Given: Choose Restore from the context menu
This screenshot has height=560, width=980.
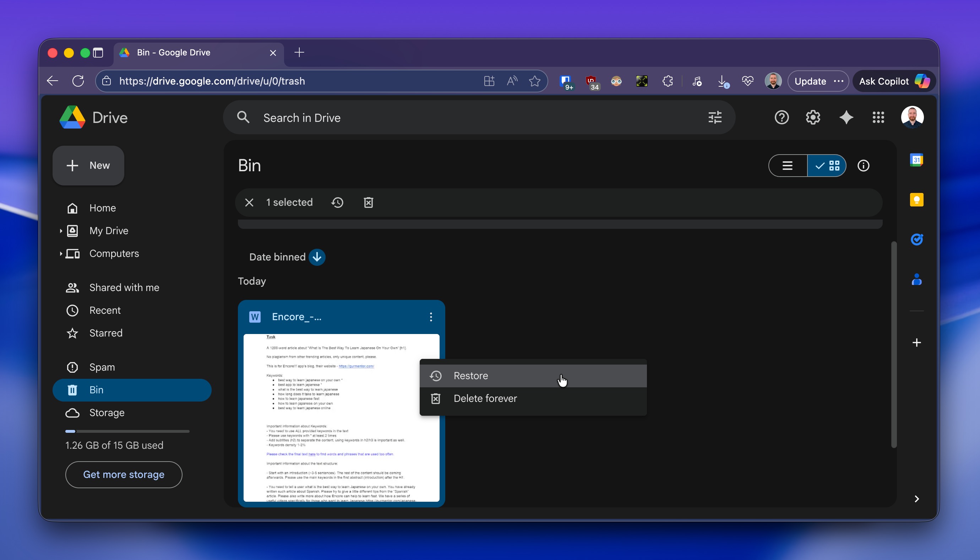Looking at the screenshot, I should coord(470,376).
